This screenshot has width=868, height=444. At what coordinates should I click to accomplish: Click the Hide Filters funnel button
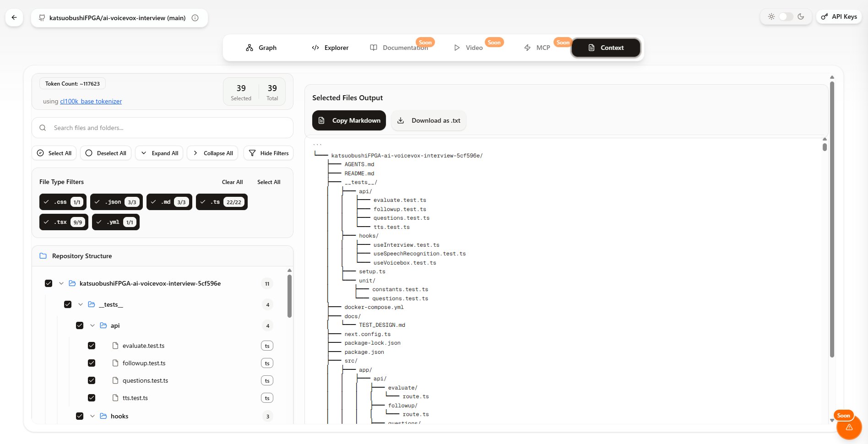[269, 153]
